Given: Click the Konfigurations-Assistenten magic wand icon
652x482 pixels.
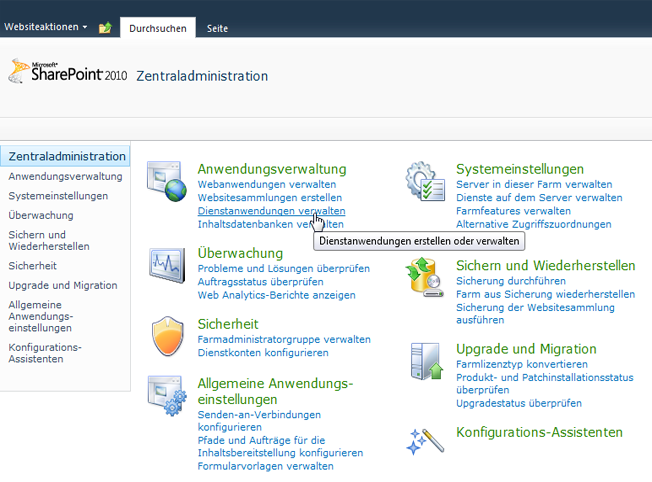Looking at the screenshot, I should 425,441.
